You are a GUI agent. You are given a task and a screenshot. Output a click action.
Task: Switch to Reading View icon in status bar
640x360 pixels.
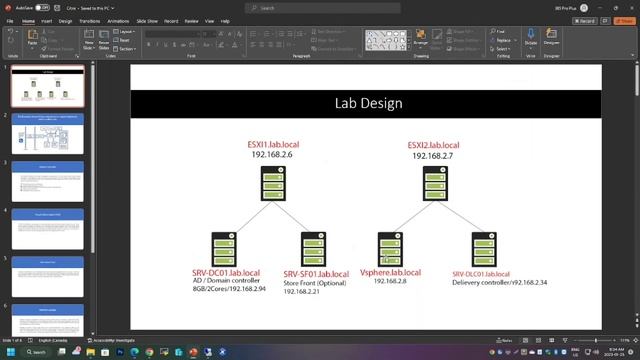point(551,340)
